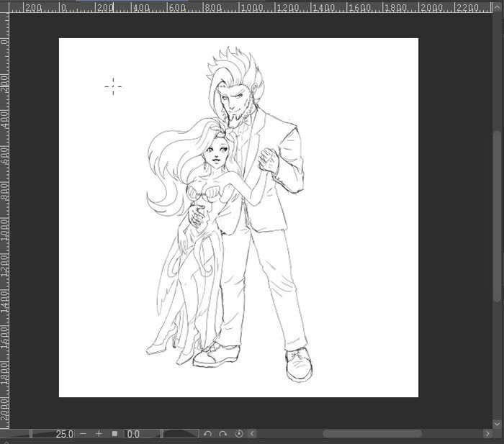Click the zoom in plus icon
The height and width of the screenshot is (444, 504).
[99, 434]
